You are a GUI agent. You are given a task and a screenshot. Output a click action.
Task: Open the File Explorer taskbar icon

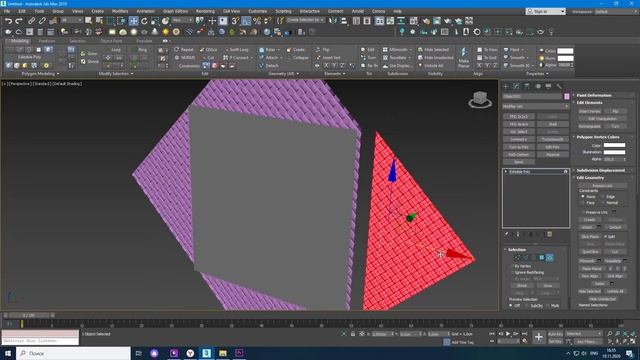[x=222, y=353]
